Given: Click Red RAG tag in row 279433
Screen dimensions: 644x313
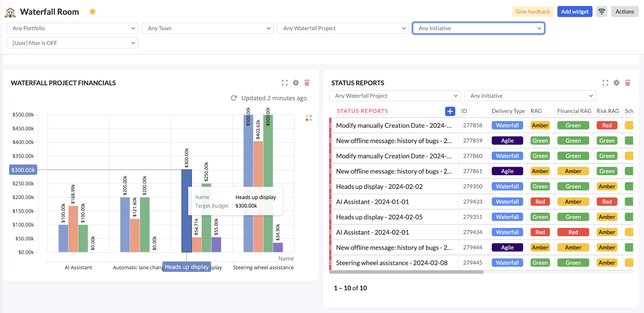Looking at the screenshot, I should pos(540,202).
